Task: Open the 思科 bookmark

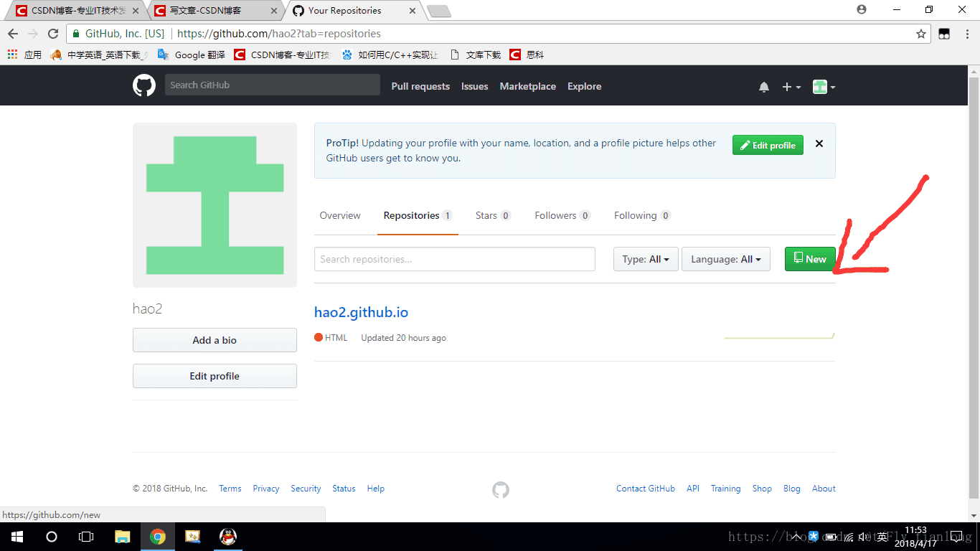Action: [527, 55]
